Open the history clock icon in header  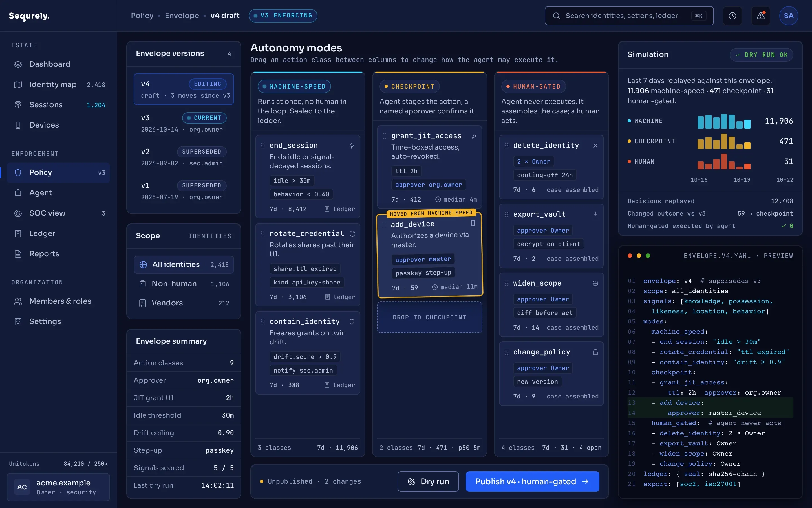coord(732,16)
